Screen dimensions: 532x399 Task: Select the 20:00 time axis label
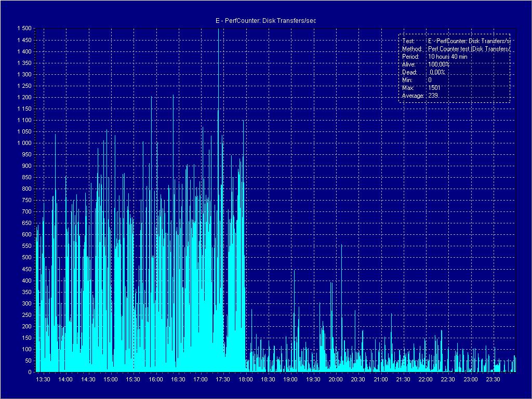(x=336, y=380)
